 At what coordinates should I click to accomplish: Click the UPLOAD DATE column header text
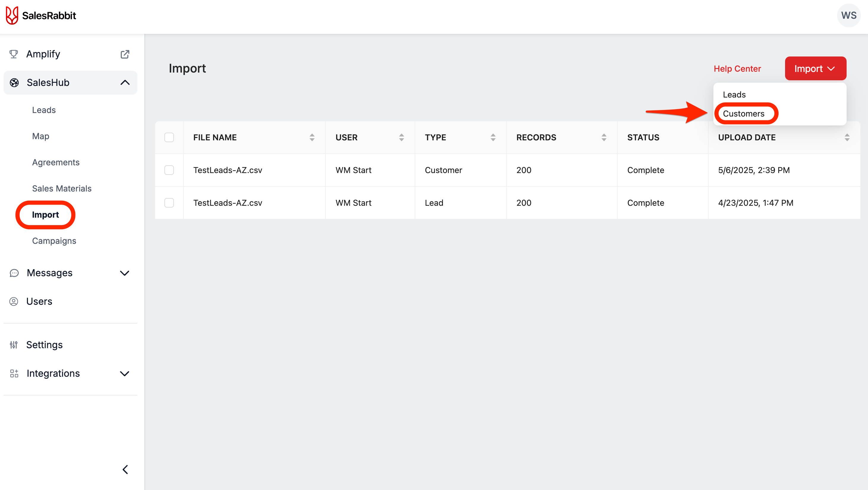click(x=747, y=137)
